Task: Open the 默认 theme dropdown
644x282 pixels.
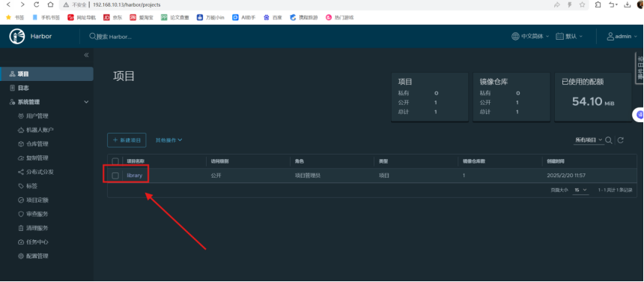Action: coord(569,36)
